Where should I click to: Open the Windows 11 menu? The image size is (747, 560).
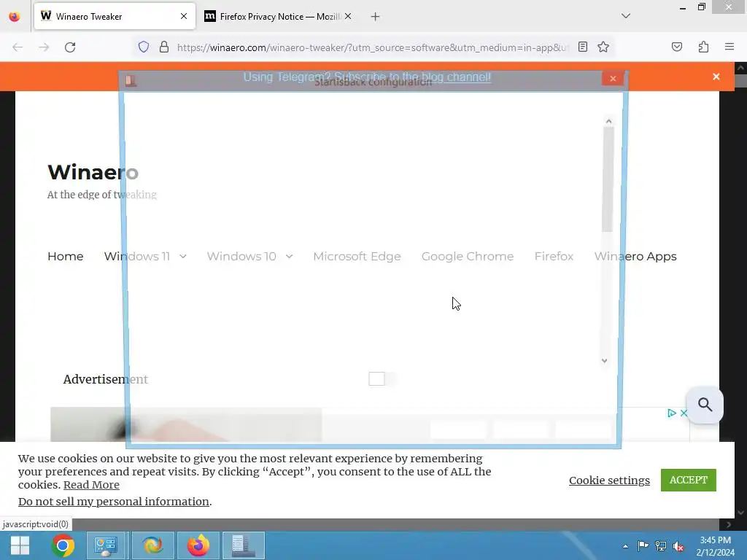(136, 256)
